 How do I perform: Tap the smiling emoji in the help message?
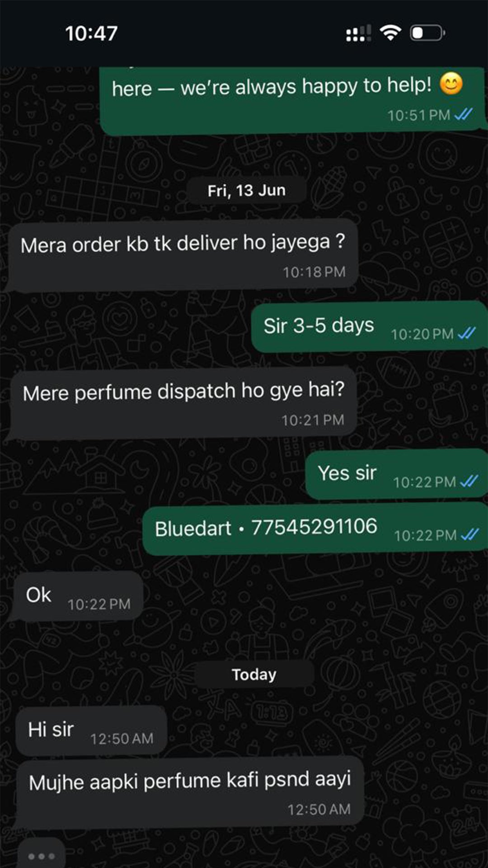[x=451, y=84]
